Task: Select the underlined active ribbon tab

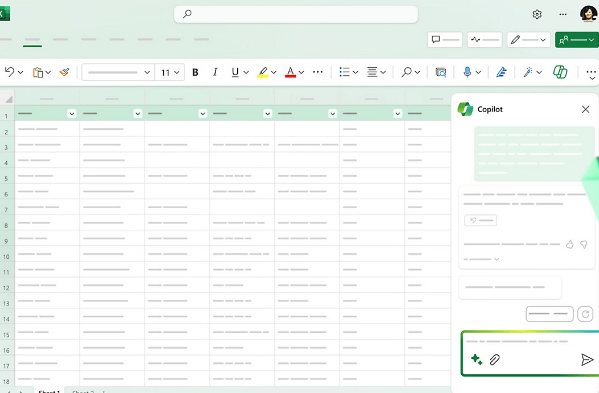Action: [32, 40]
